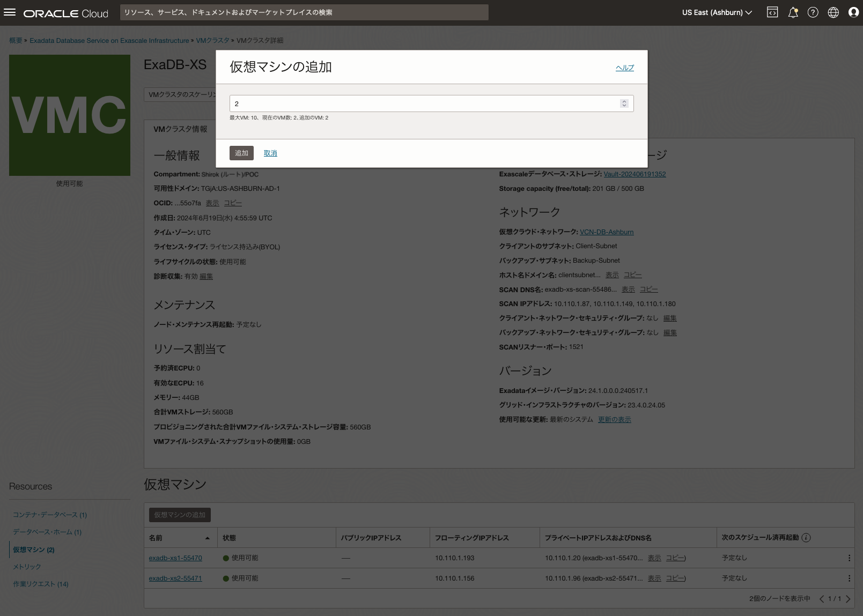Click コピー for exadb-xs1-55470 private IP
Viewport: 863px width, 616px height.
point(675,558)
